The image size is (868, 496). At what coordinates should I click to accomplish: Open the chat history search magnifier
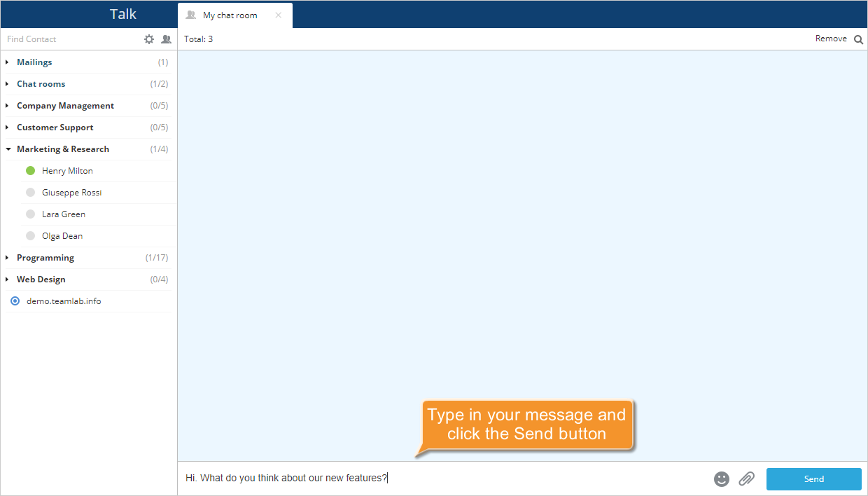click(x=859, y=39)
